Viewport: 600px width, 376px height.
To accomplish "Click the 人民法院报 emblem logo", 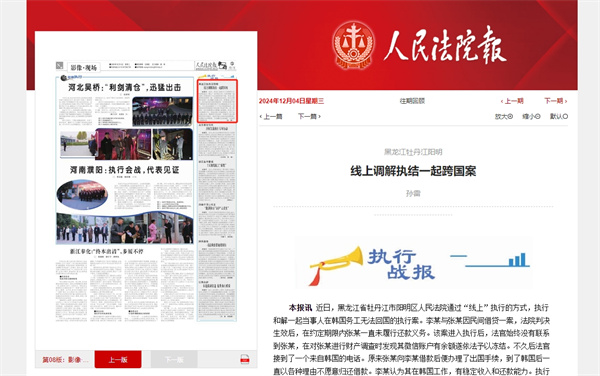I will [x=353, y=45].
